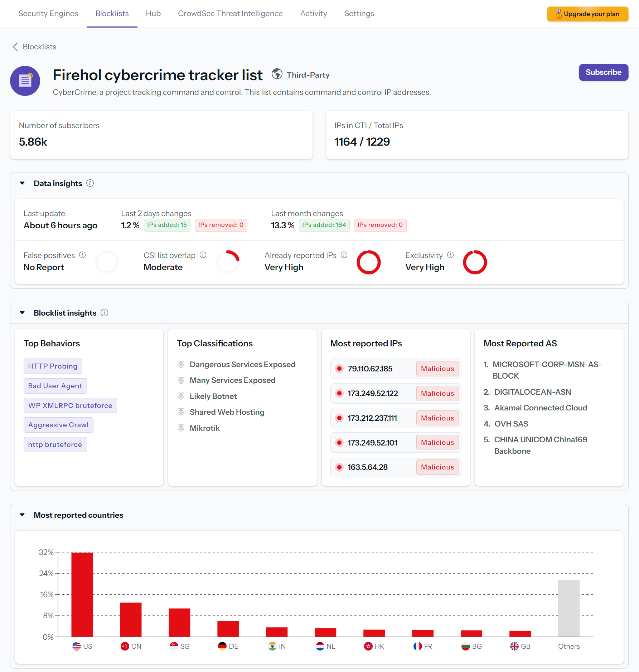Click medal icon beside Shared Web Hosting
The width and height of the screenshot is (639, 672).
pyautogui.click(x=181, y=412)
